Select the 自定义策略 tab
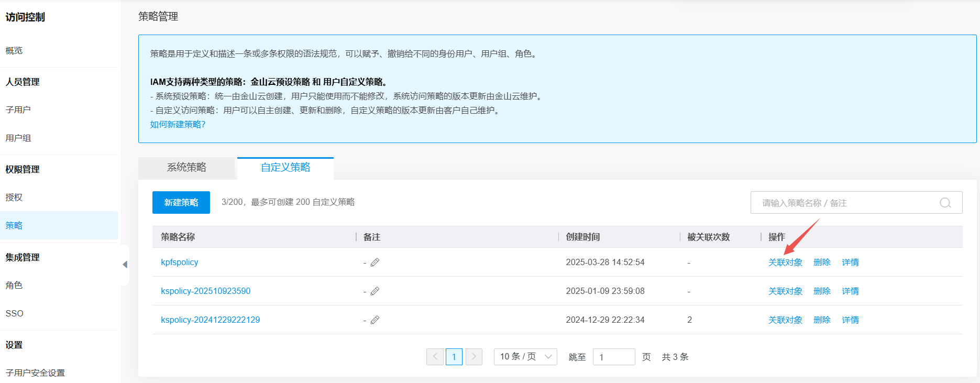The width and height of the screenshot is (980, 383). pyautogui.click(x=285, y=168)
